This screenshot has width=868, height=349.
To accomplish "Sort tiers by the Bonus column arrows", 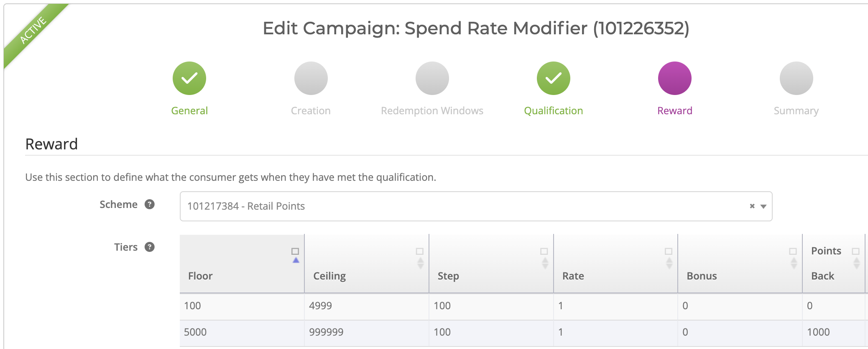I will [x=794, y=263].
